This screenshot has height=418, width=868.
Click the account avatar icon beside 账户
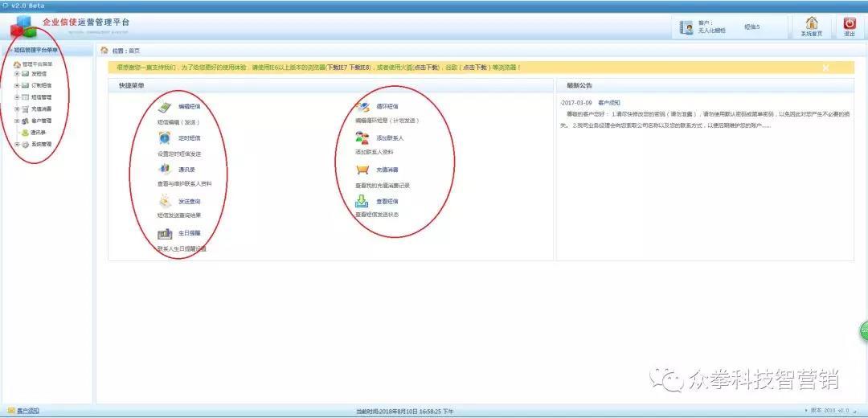pos(687,27)
